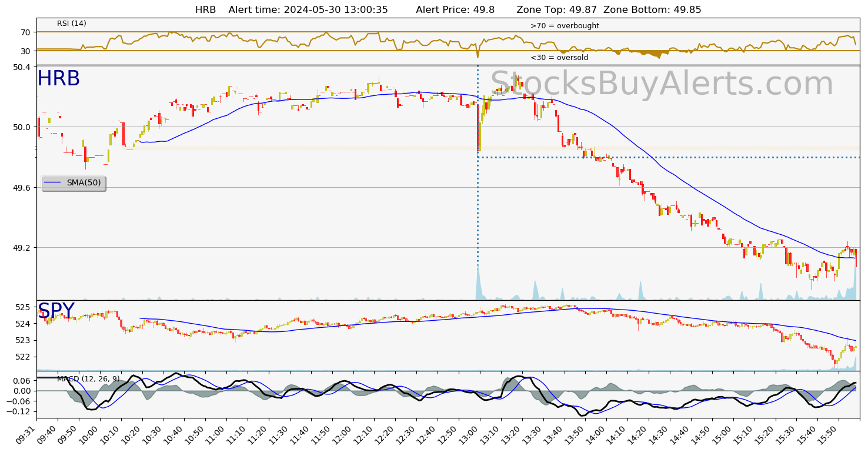Click the '<30 = oversold' annotation
The height and width of the screenshot is (452, 868).
point(559,58)
